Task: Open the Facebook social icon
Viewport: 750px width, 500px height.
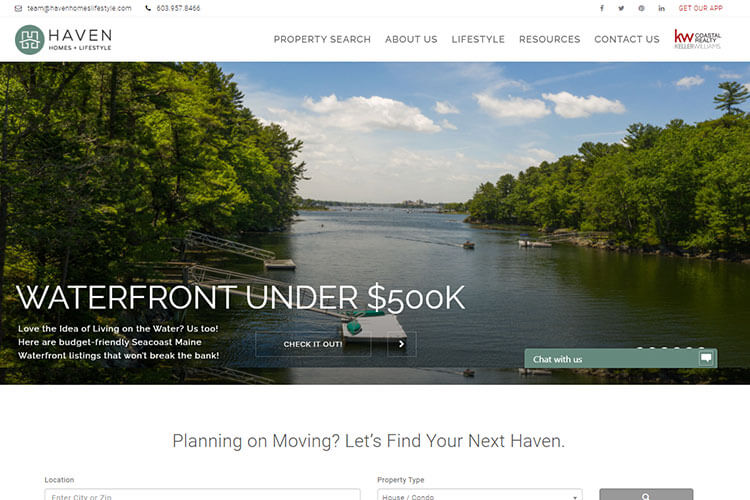Action: pyautogui.click(x=602, y=8)
